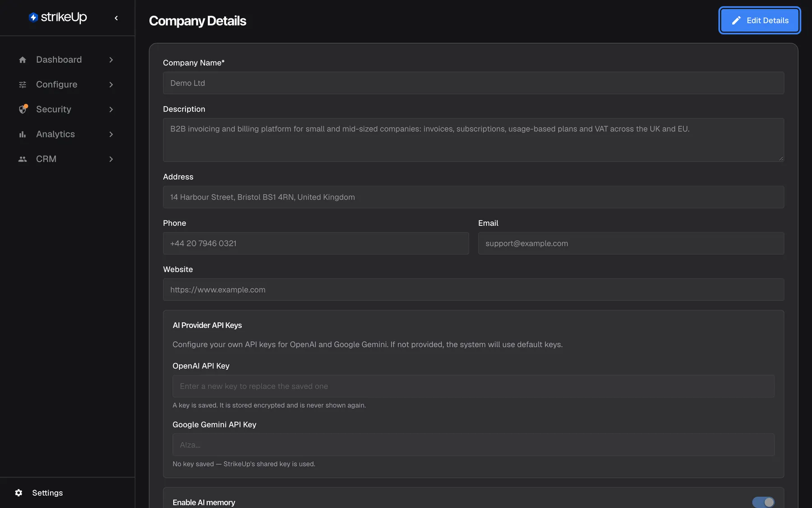The width and height of the screenshot is (812, 508).
Task: Click the Company Name field
Action: (473, 83)
